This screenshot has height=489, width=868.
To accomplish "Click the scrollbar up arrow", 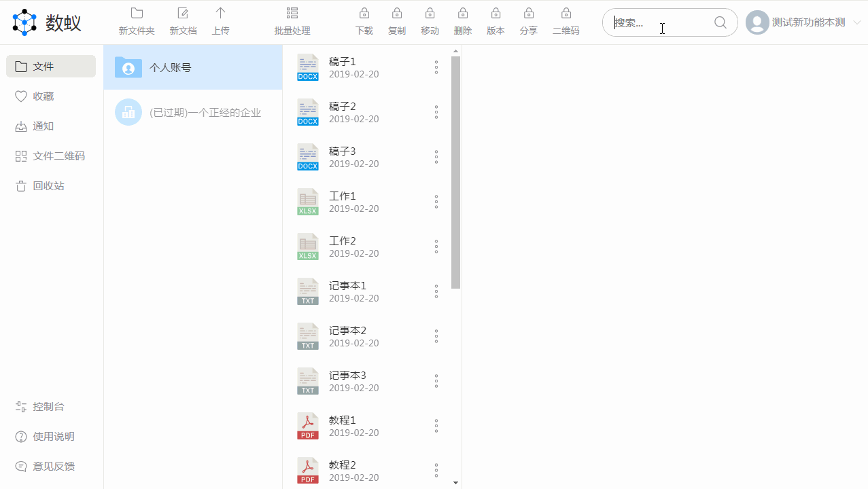I will tap(456, 51).
